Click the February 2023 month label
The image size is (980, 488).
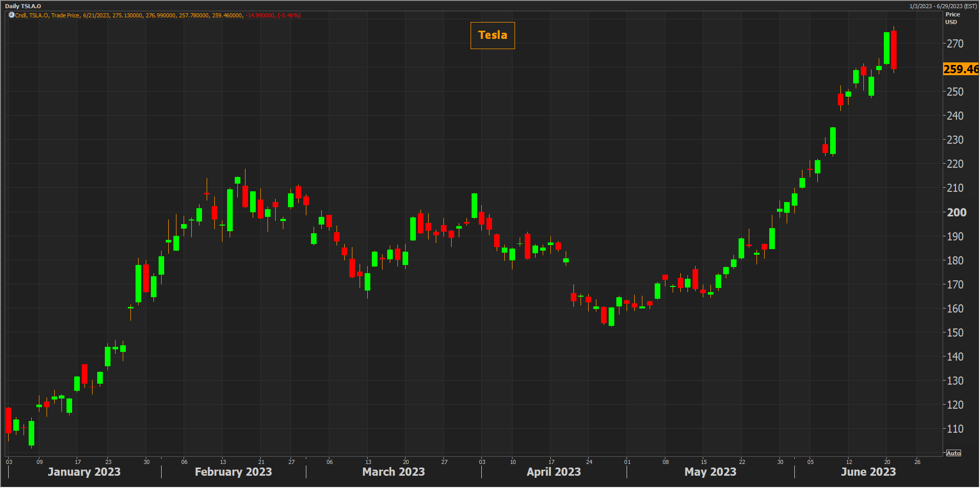click(233, 472)
